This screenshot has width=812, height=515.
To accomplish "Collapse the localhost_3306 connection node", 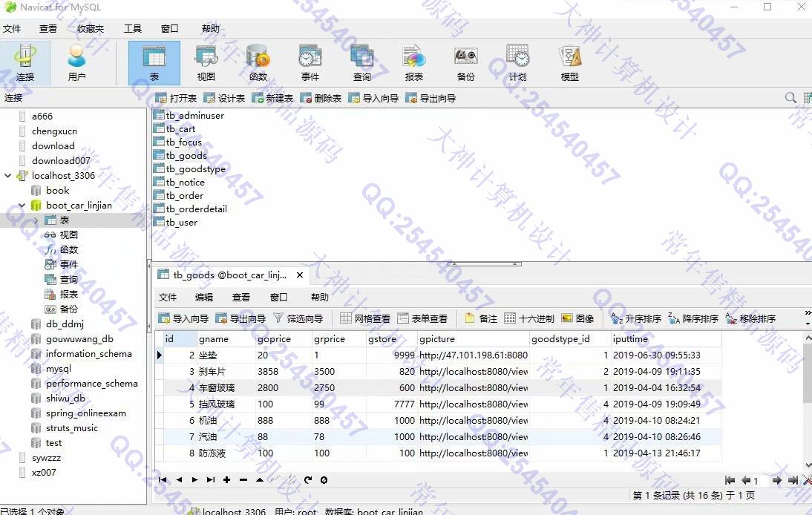I will (8, 176).
